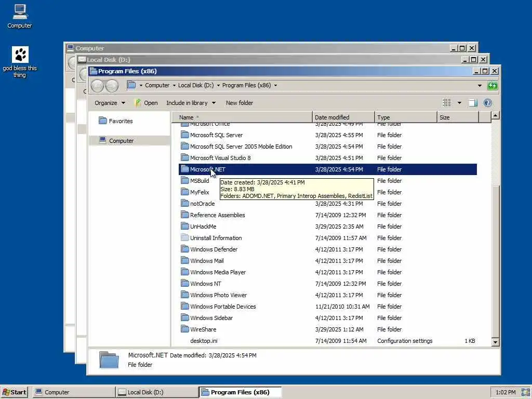Click the scrollbar up arrow
Viewport: 532px width, 399px height.
495,116
